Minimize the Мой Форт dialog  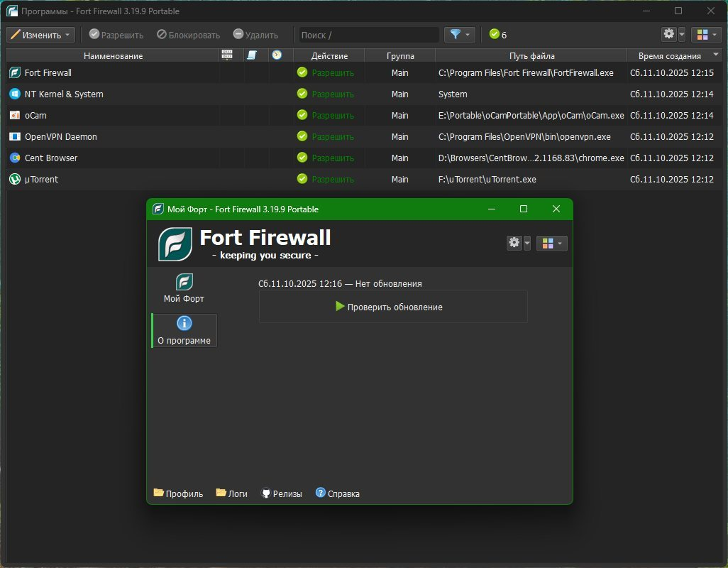(x=492, y=209)
